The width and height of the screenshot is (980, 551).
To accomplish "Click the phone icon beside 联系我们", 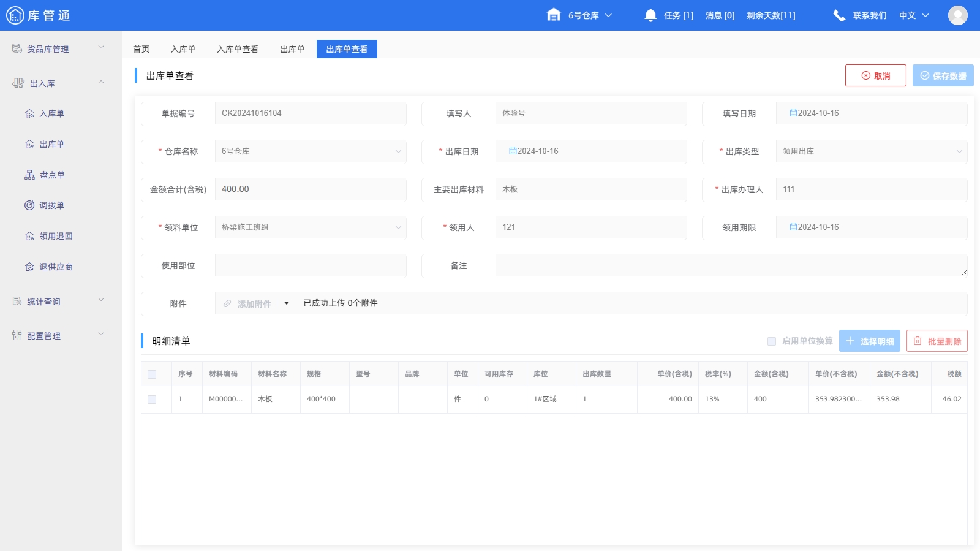I will (x=839, y=15).
